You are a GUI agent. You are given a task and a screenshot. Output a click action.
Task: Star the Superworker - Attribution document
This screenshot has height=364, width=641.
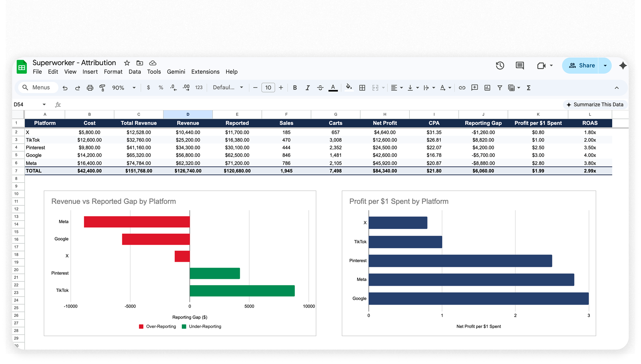127,63
